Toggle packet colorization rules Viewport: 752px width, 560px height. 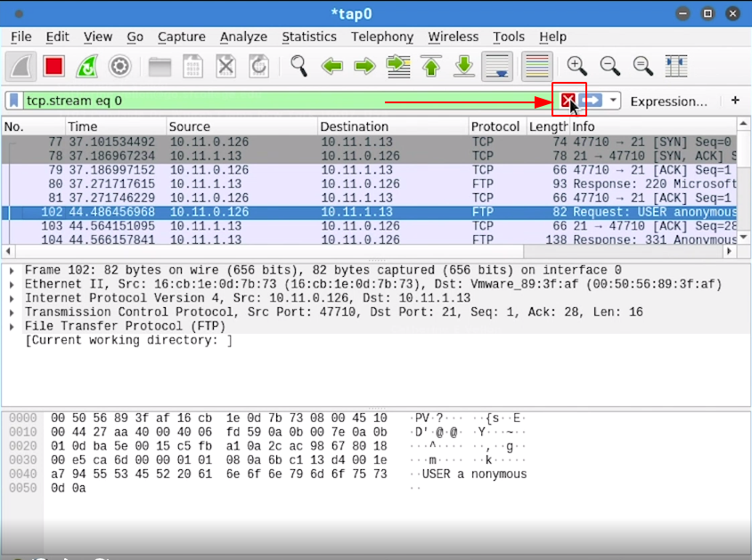(x=535, y=66)
